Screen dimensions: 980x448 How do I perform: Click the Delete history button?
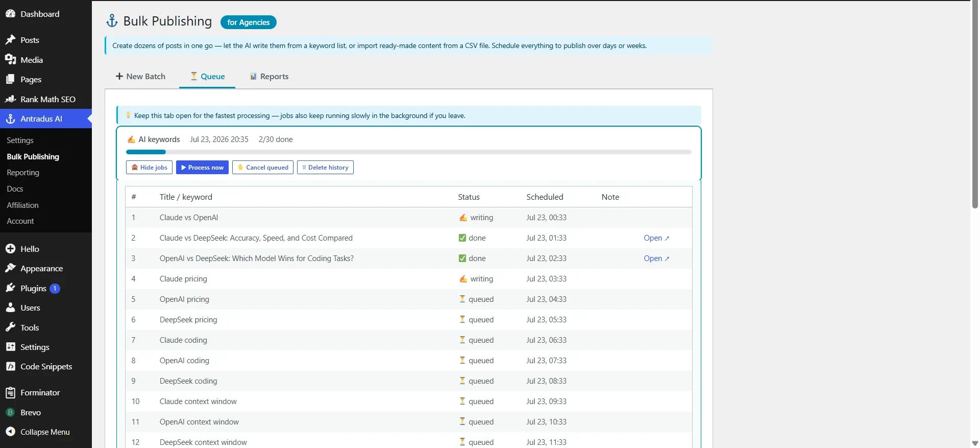pos(325,168)
